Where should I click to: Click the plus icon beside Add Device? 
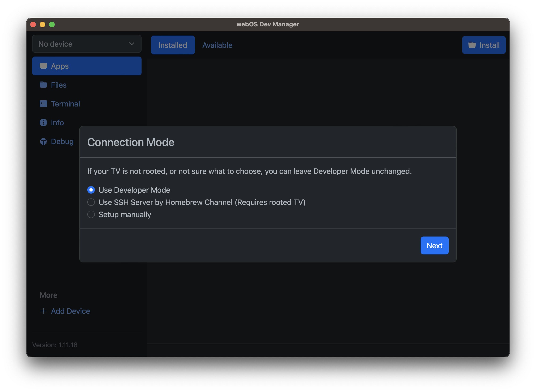43,311
